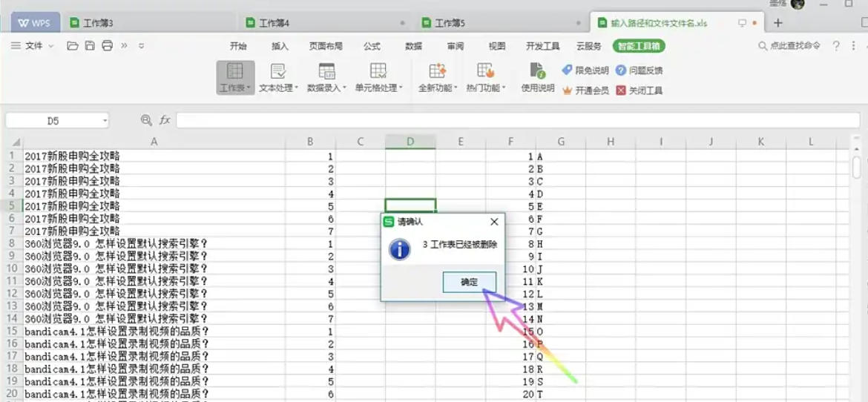Click the fx insert function icon
Screen dimensions: 868x402
(165, 120)
